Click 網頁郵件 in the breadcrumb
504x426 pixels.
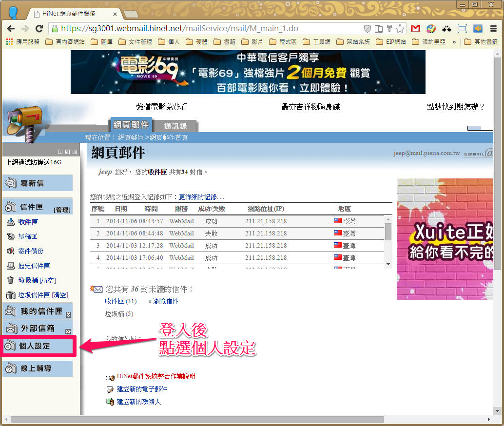point(131,137)
